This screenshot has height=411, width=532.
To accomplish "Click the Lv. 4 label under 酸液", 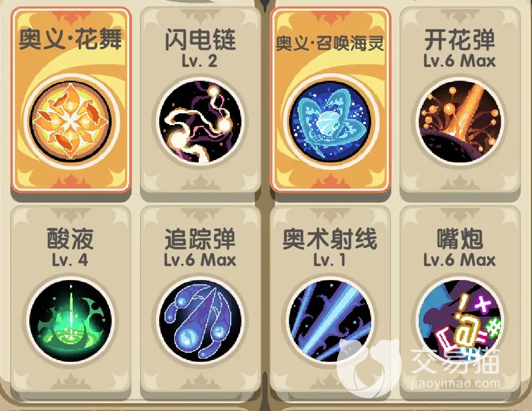I will [x=70, y=260].
